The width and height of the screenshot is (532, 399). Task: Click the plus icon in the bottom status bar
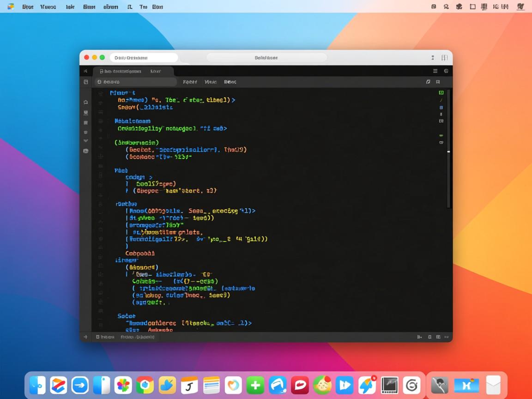tap(85, 337)
